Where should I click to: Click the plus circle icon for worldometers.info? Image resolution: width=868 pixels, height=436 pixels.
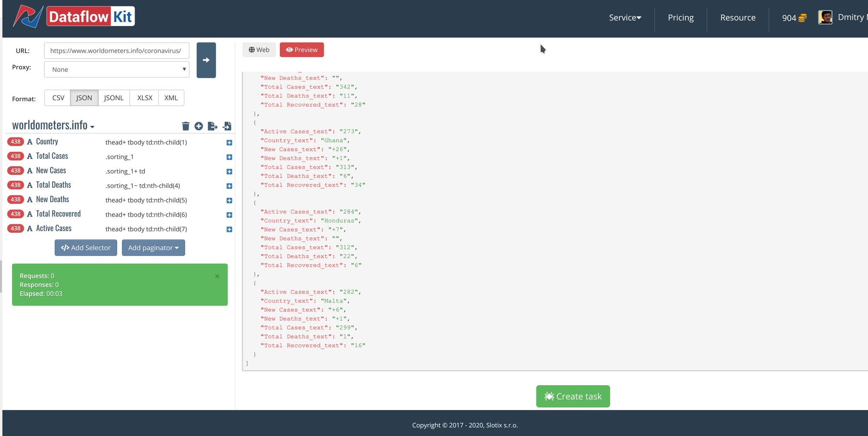click(x=199, y=126)
